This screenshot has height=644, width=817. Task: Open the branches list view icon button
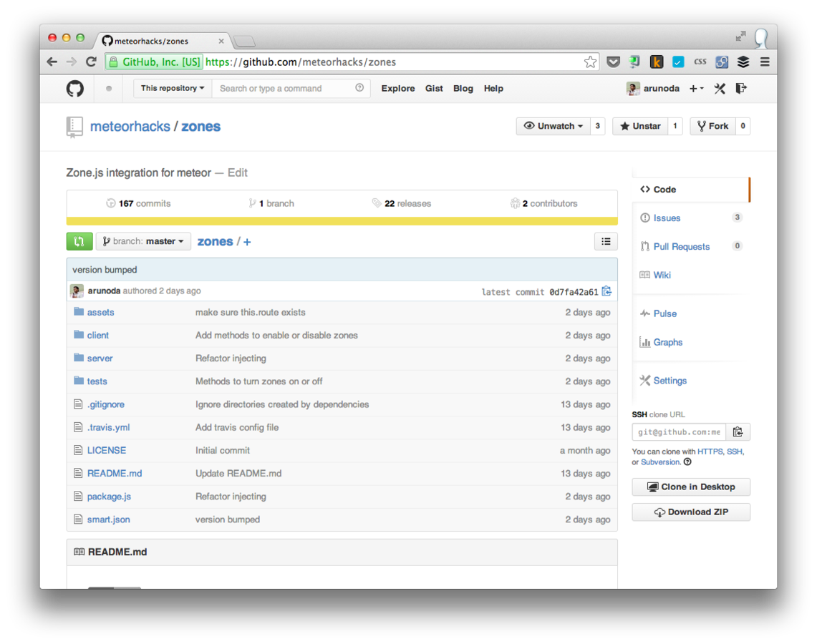point(606,242)
